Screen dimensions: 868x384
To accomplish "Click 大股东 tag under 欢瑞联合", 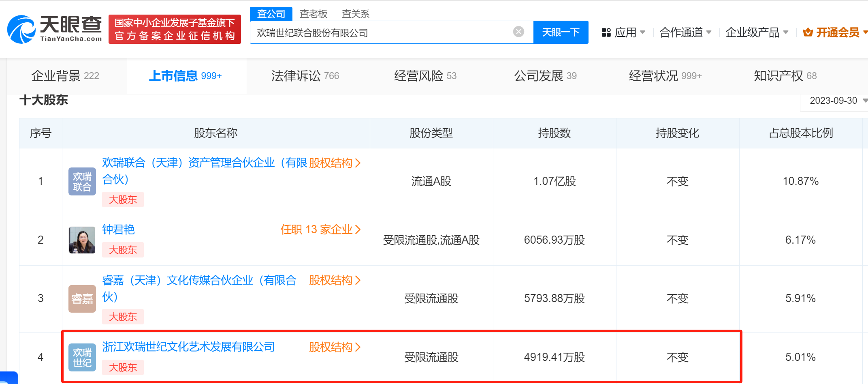I will (x=123, y=200).
